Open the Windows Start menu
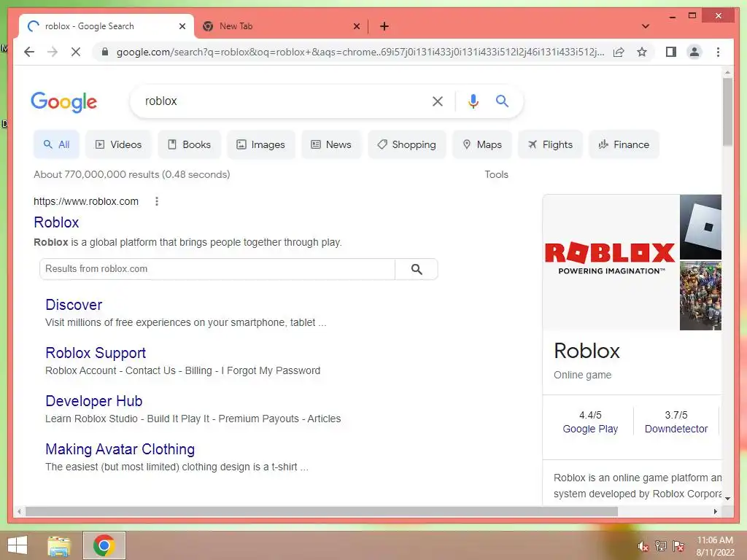Screen dimensions: 747x560 click(18, 545)
